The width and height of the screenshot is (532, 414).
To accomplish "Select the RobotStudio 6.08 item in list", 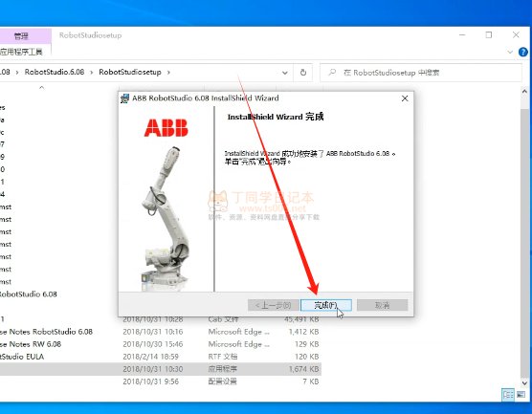I will [x=29, y=294].
